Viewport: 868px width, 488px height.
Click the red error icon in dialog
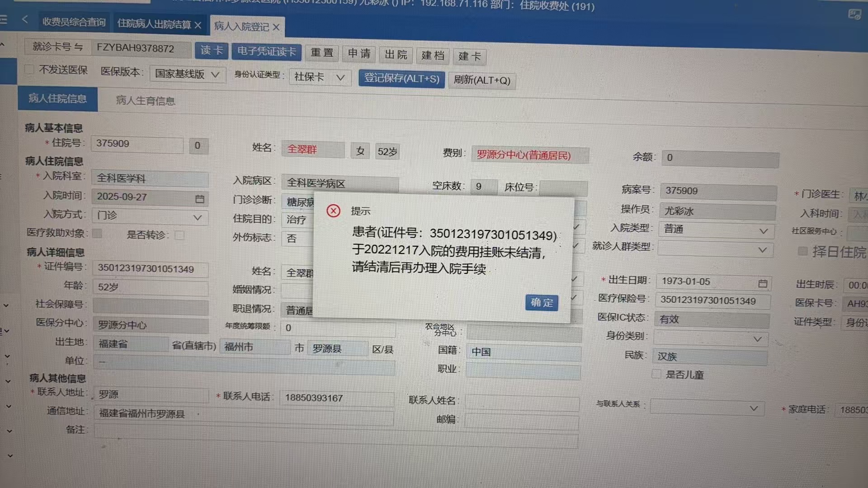[x=334, y=211]
